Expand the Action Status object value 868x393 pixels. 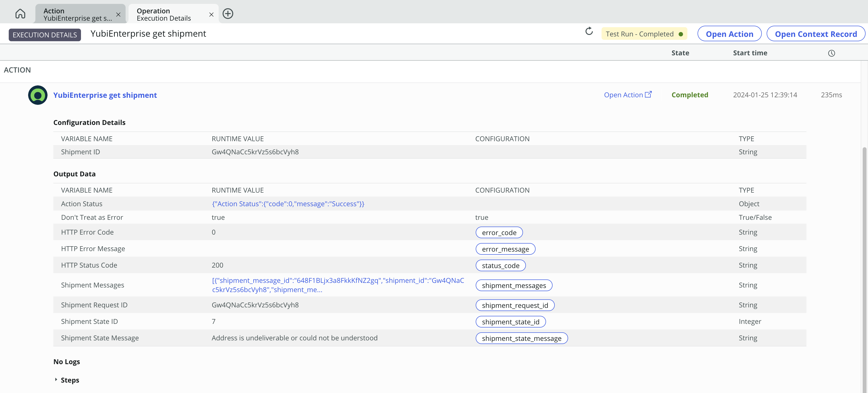click(x=287, y=203)
